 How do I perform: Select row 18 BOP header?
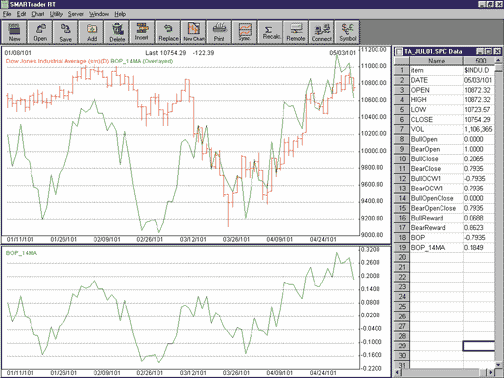point(402,238)
